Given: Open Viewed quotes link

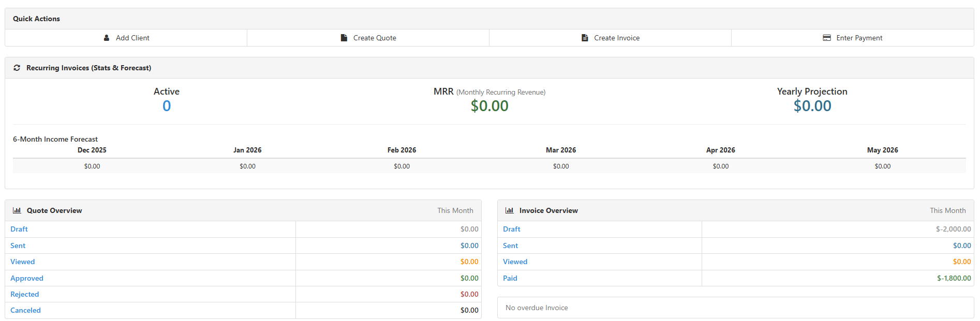Looking at the screenshot, I should pyautogui.click(x=23, y=262).
